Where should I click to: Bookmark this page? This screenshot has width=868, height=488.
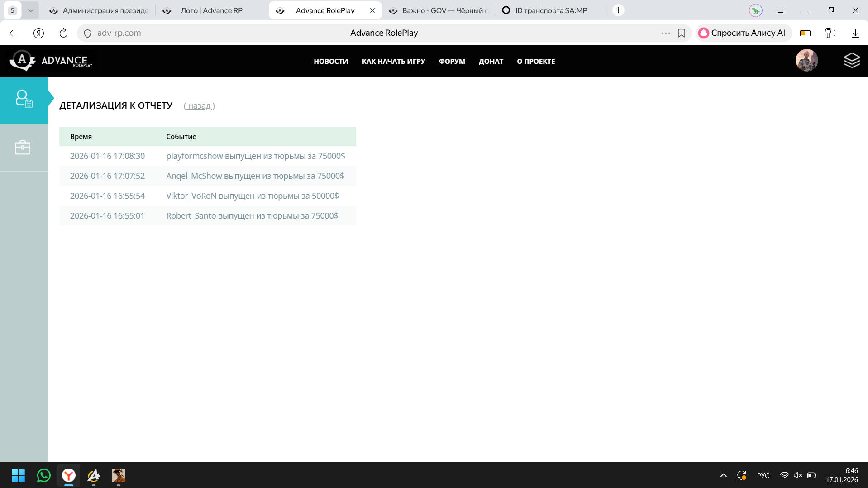682,33
